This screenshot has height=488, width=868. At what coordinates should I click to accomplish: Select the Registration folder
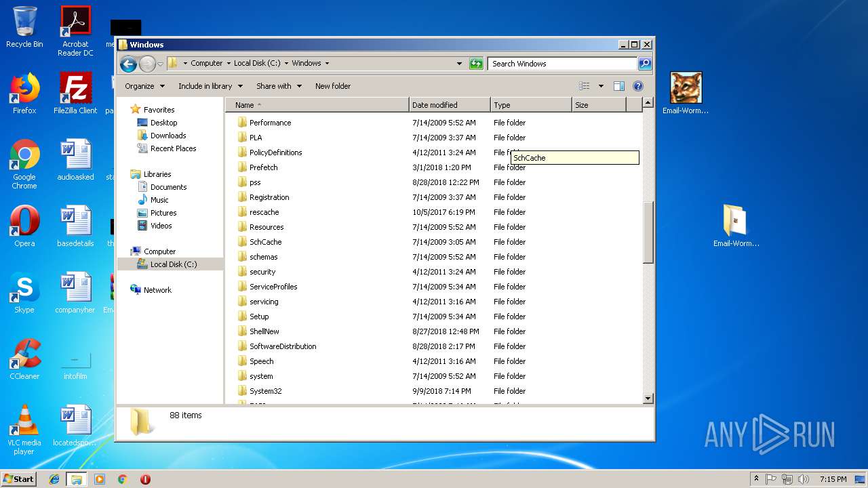click(x=269, y=197)
